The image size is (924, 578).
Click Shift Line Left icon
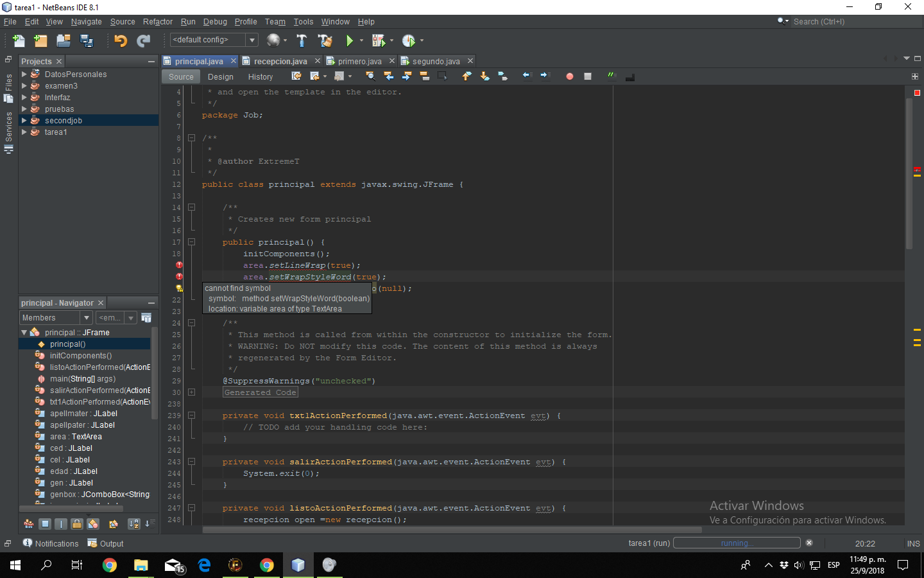click(527, 76)
